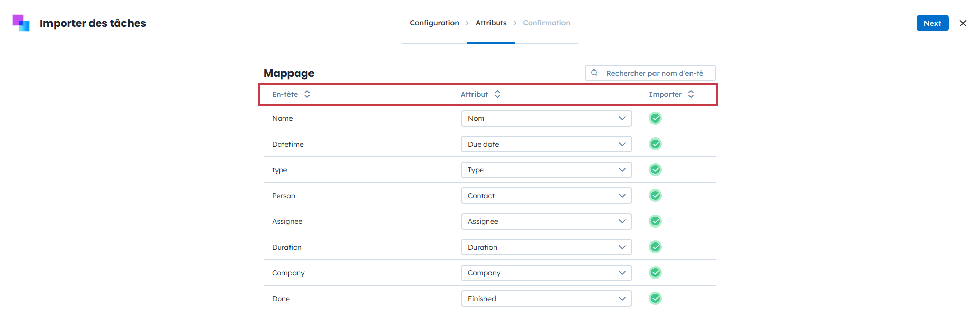980x313 pixels.
Task: Toggle import checkmark for Person row
Action: click(655, 196)
